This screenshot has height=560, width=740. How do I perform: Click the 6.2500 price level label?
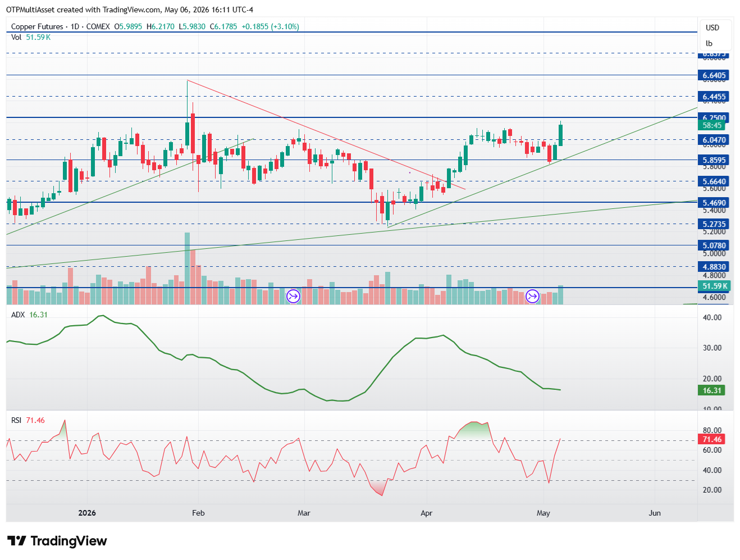pyautogui.click(x=714, y=117)
